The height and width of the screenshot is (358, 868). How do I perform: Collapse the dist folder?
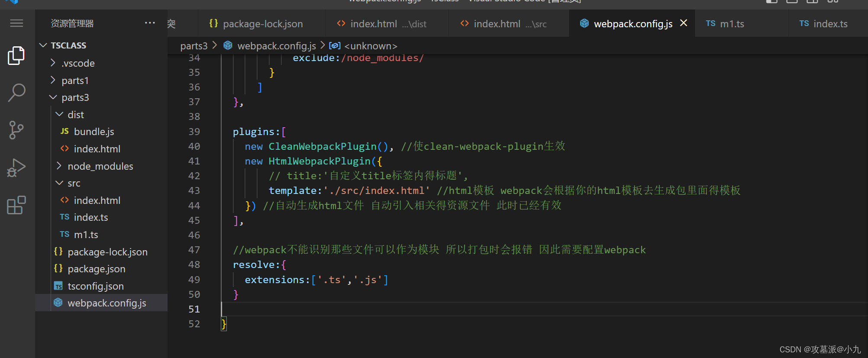59,114
